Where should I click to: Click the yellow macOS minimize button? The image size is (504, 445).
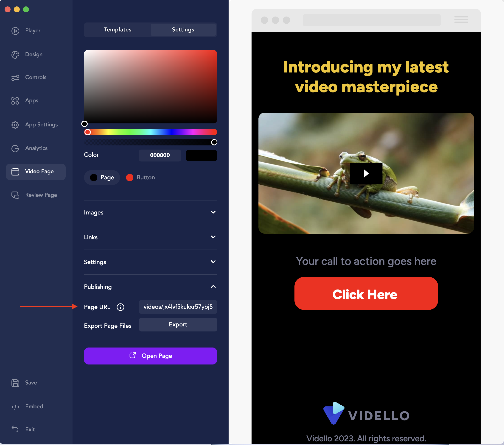point(17,9)
